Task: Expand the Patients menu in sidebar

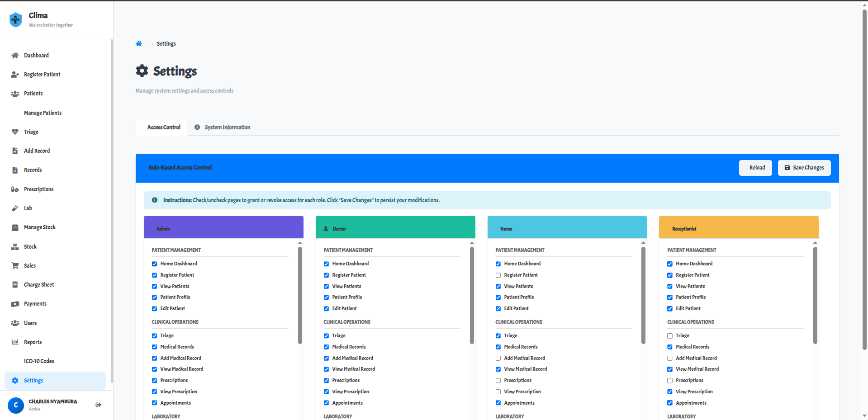Action: point(33,94)
